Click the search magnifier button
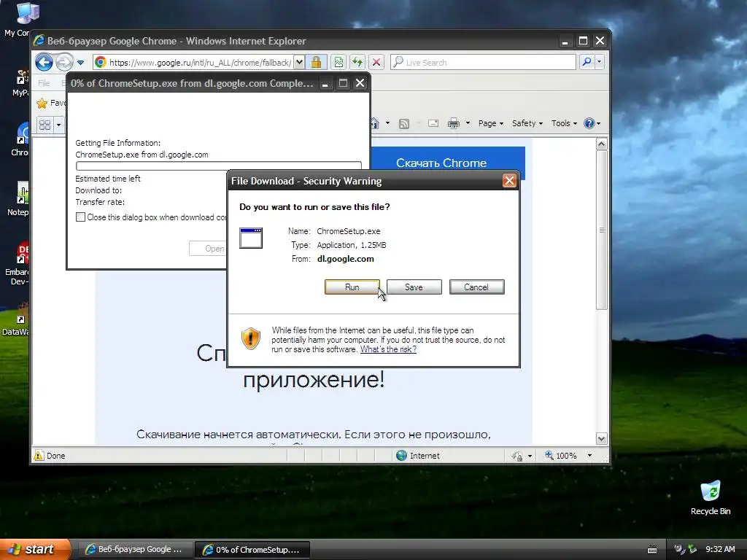The width and height of the screenshot is (747, 560). (x=587, y=62)
